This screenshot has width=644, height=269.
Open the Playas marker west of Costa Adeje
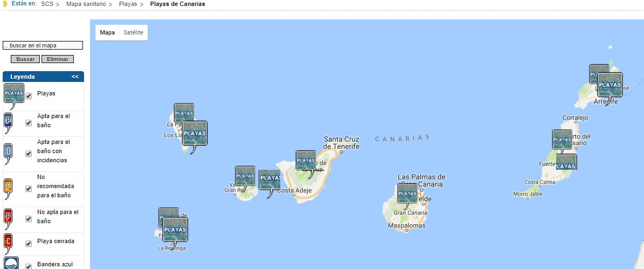(x=269, y=180)
